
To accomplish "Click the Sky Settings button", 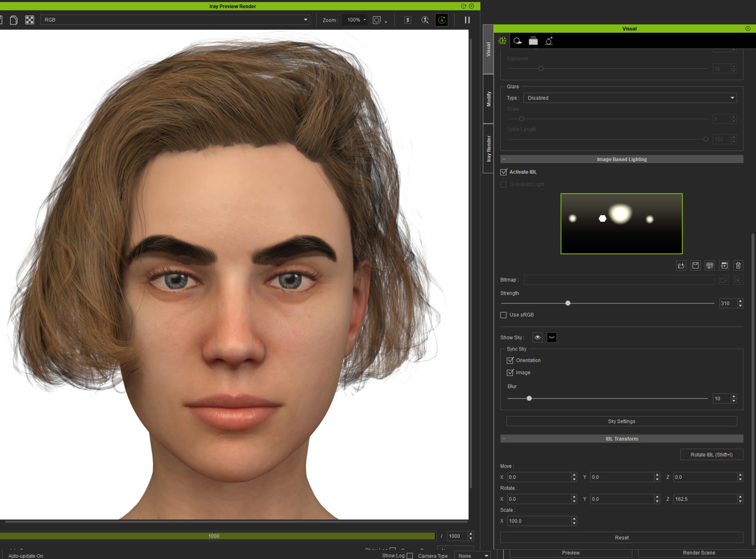I will click(x=622, y=422).
